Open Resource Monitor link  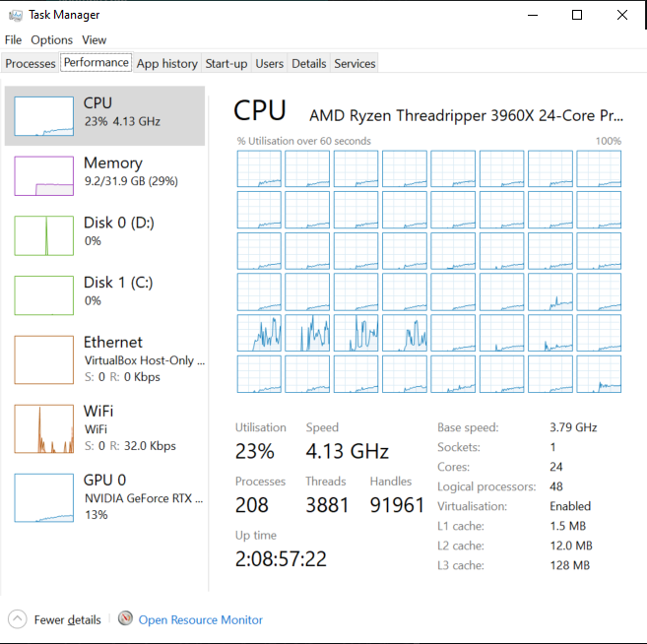(201, 619)
